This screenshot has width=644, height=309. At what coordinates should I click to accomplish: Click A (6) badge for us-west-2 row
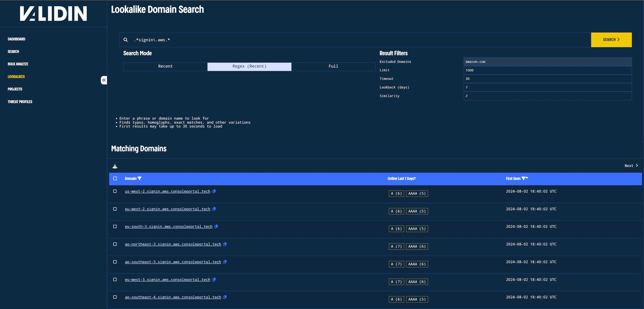click(396, 194)
